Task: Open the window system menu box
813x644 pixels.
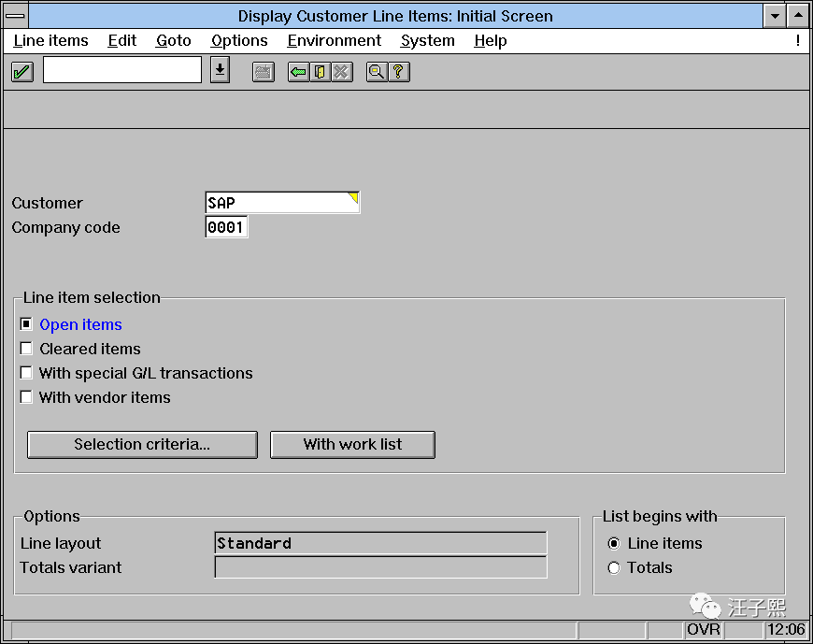Action: [16, 16]
